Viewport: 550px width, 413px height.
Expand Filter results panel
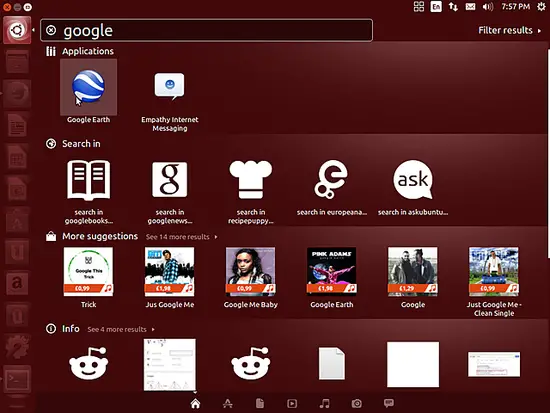coord(510,31)
